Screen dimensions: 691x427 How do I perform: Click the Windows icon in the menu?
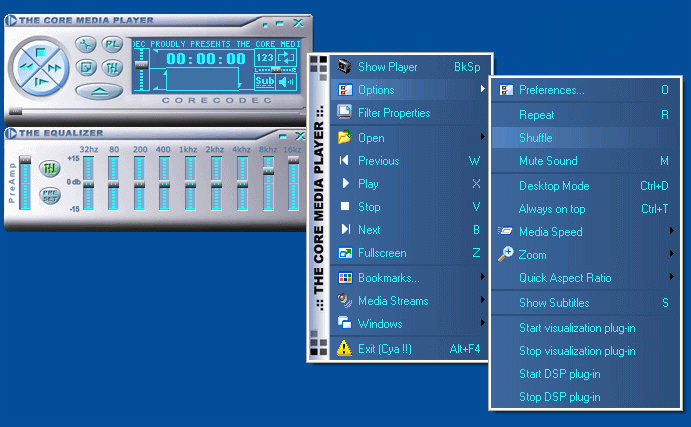pyautogui.click(x=345, y=323)
